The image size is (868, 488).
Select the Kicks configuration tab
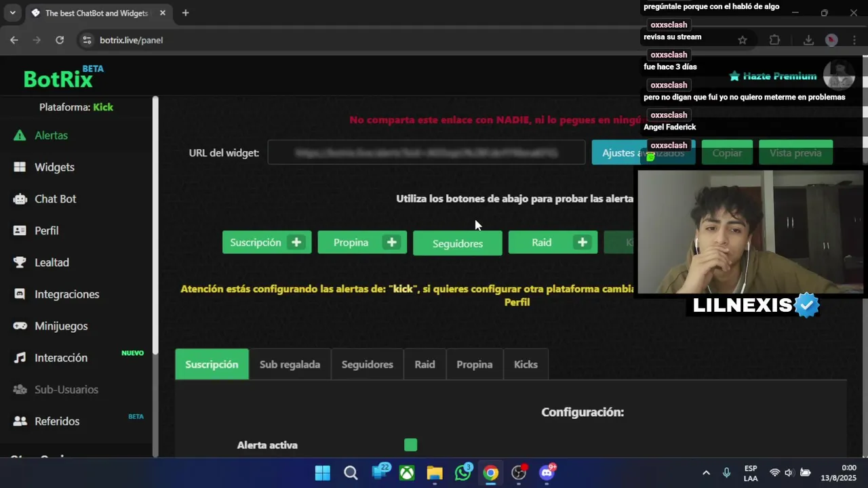click(526, 365)
